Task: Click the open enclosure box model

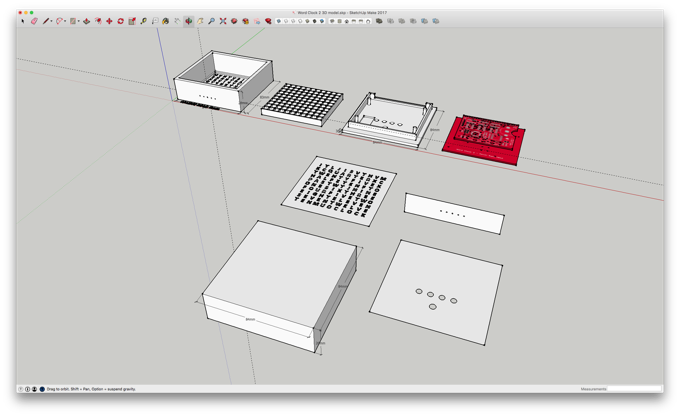Action: pos(223,81)
